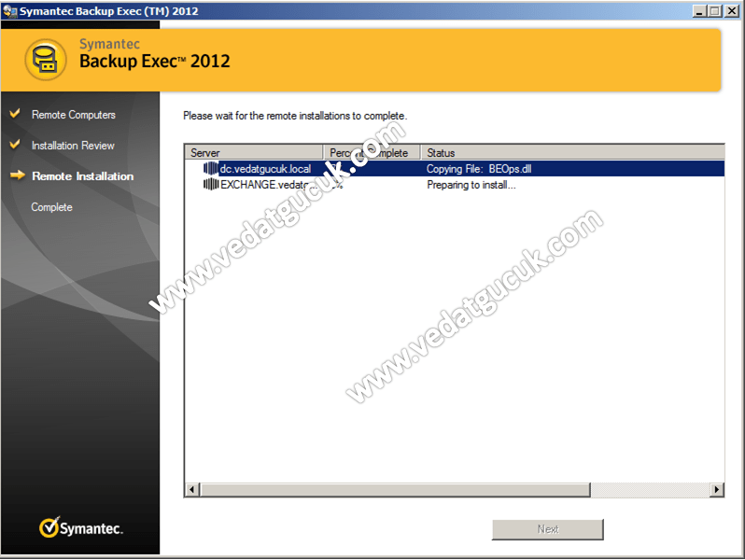Click the title bar application icon
Image resolution: width=745 pixels, height=560 pixels.
point(9,11)
